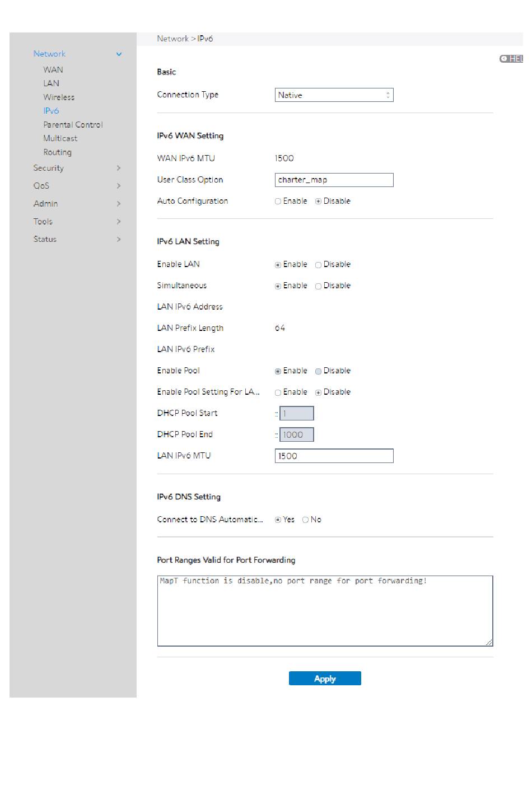The image size is (532, 795).
Task: Open Routing settings page
Action: tap(58, 152)
